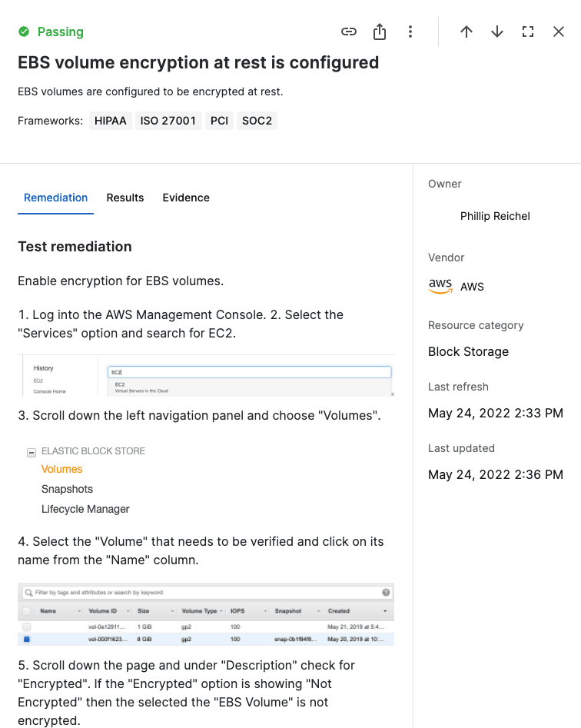Click the green Passing status icon
Screen dimensions: 581x728
(24, 32)
